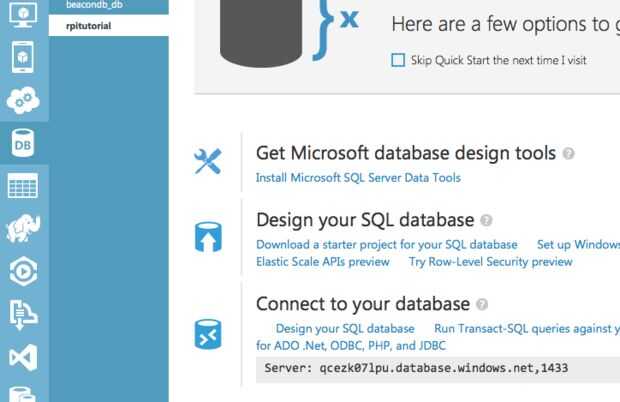Select the beacondb_db database

click(94, 6)
